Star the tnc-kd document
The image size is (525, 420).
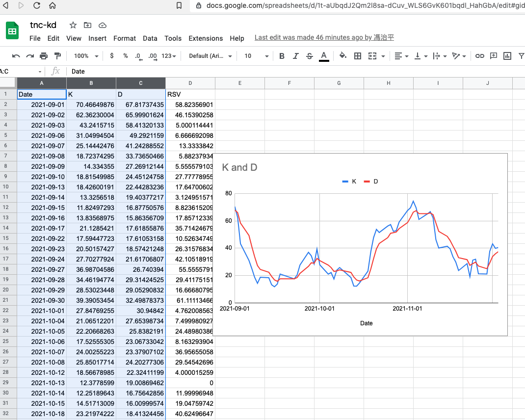pos(73,25)
